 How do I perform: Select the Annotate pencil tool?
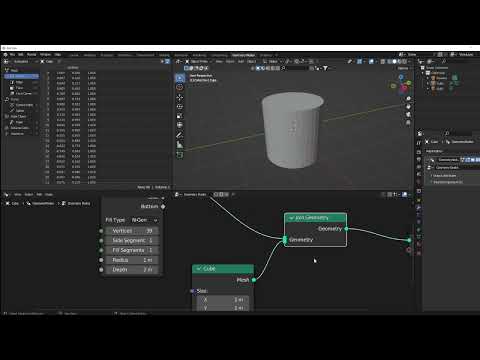[180, 135]
